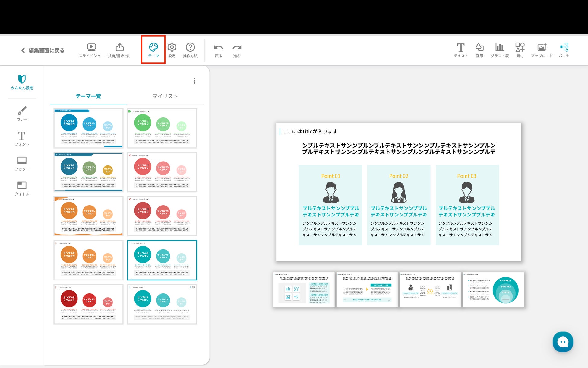The width and height of the screenshot is (588, 368).
Task: Open the グラフ・表 chart tool
Action: 500,48
